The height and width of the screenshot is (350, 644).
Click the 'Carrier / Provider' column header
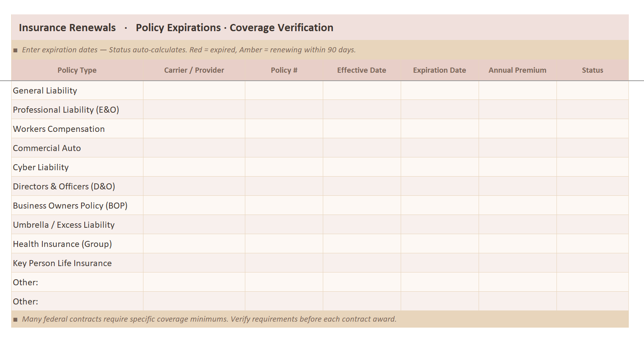[x=194, y=70]
